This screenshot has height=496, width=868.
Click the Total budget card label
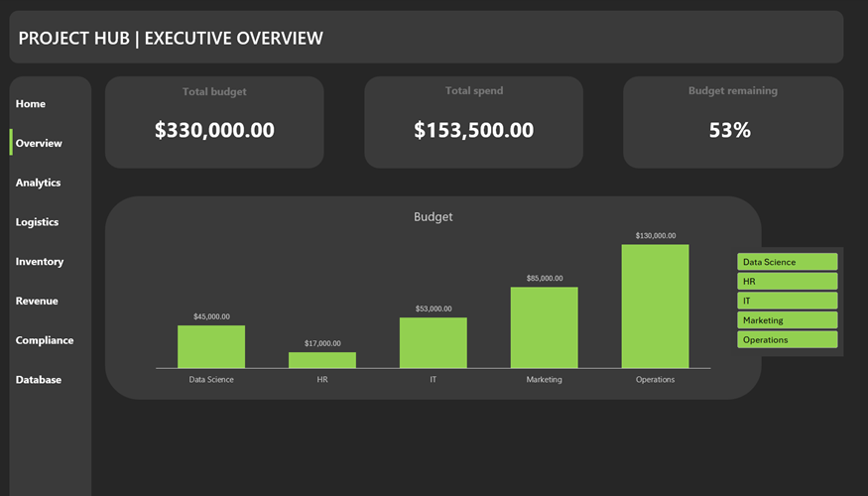click(x=215, y=92)
